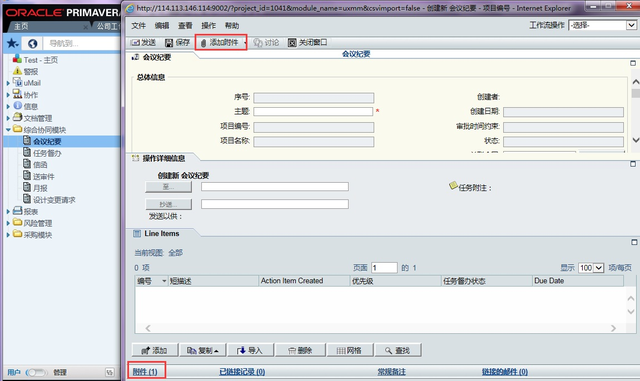Screen dimensions: 640x381
Task: Click the 设计变更请求 document icon
Action: tap(27, 199)
